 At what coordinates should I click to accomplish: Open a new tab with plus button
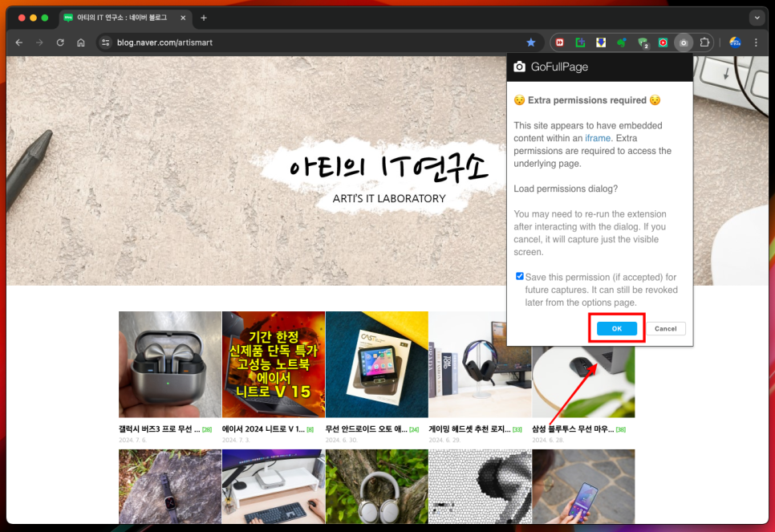[204, 18]
